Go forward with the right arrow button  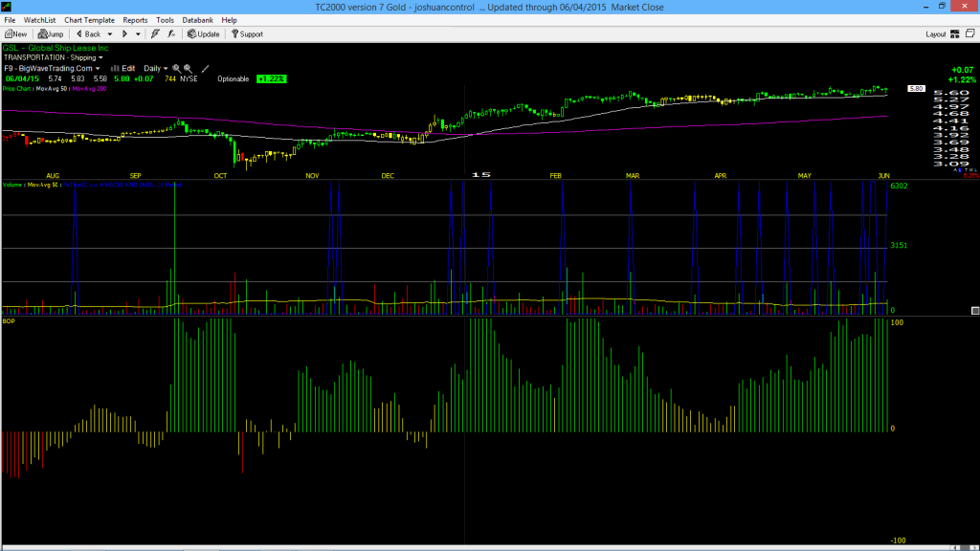(x=124, y=34)
